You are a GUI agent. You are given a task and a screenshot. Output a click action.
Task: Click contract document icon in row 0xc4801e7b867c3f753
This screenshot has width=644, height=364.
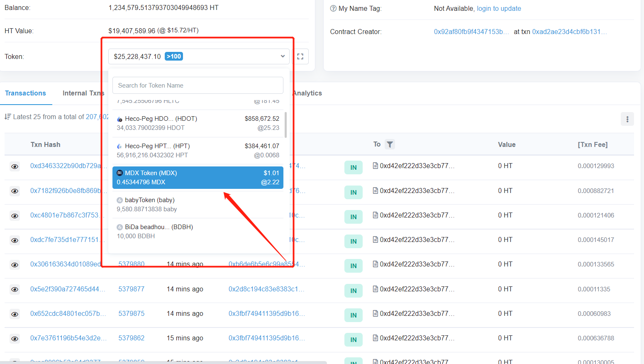tap(375, 215)
